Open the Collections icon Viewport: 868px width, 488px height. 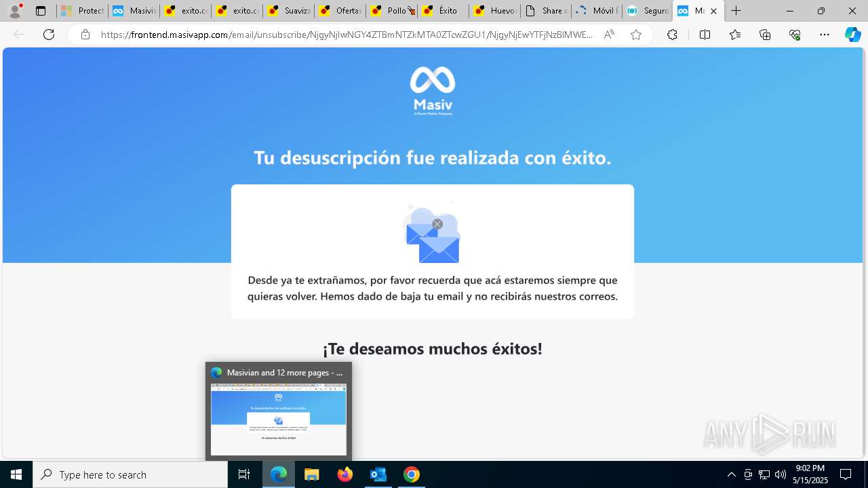(765, 35)
